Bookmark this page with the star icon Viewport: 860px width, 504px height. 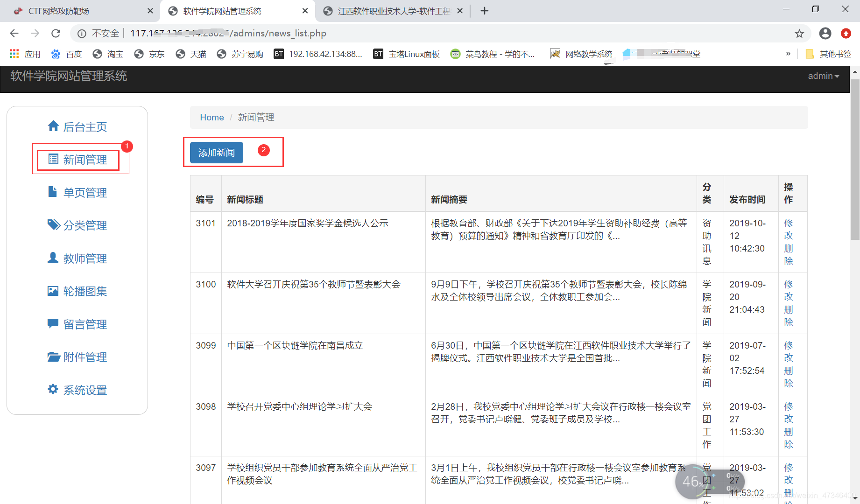(x=799, y=33)
